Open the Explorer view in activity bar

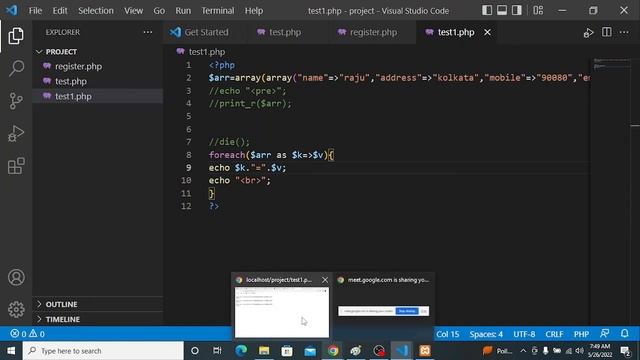coord(16,36)
